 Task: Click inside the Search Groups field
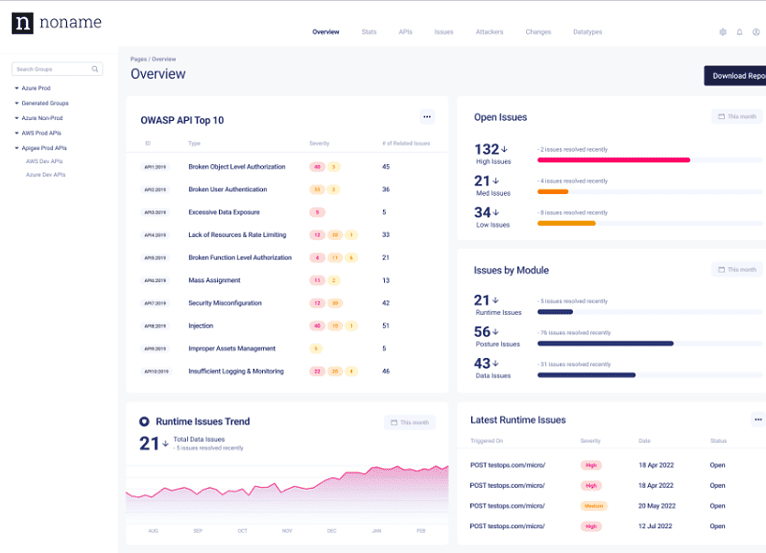(57, 69)
